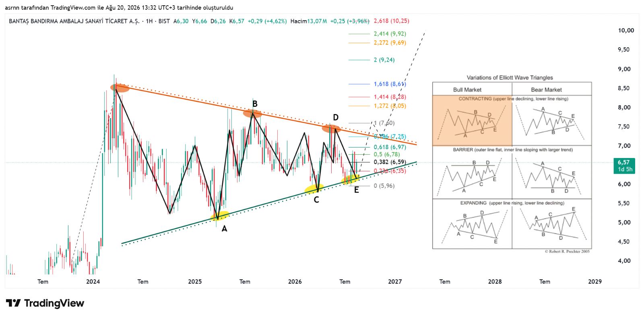Image resolution: width=644 pixels, height=318 pixels.
Task: Click the bold wave C label on main chart
Action: [316, 200]
